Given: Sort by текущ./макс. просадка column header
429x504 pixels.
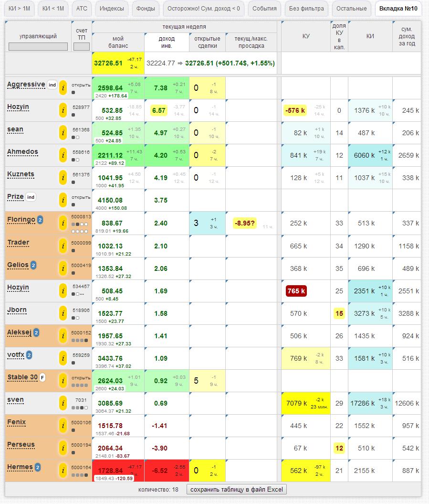Looking at the screenshot, I should (251, 42).
